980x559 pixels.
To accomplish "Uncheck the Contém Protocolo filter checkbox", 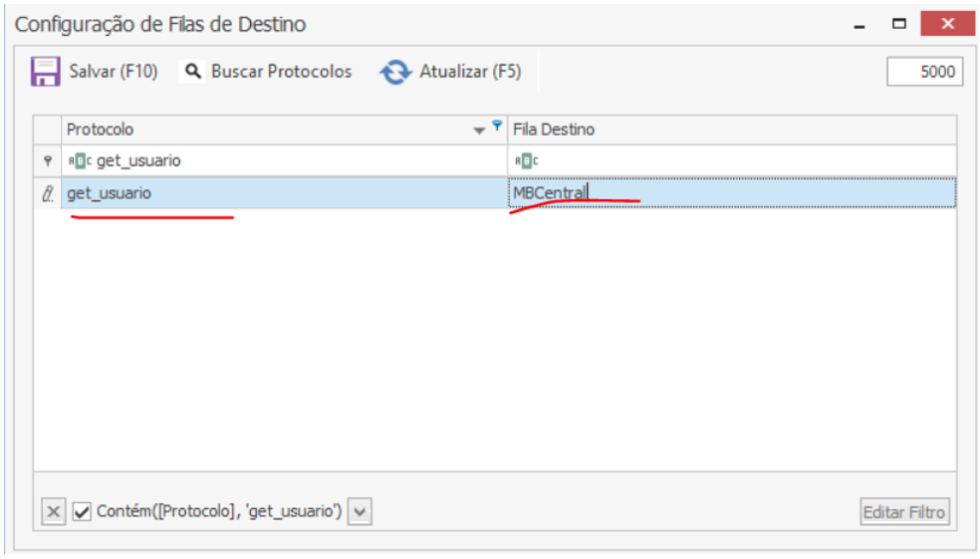I will (x=82, y=511).
